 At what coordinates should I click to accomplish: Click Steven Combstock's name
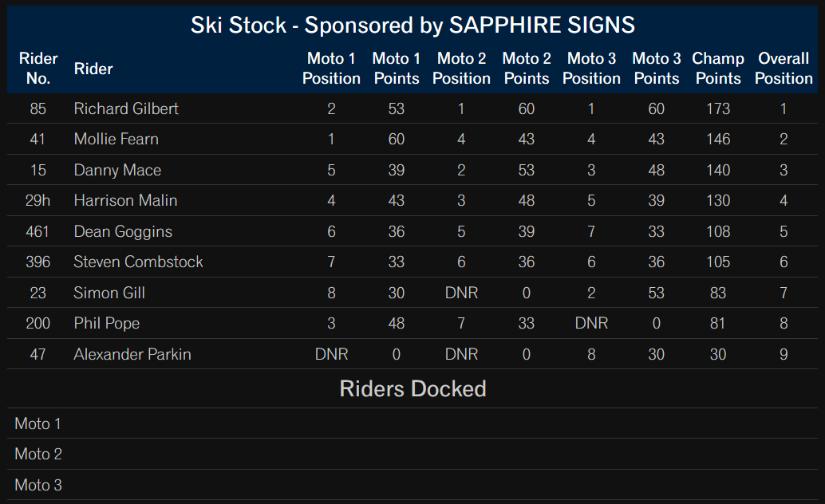138,262
